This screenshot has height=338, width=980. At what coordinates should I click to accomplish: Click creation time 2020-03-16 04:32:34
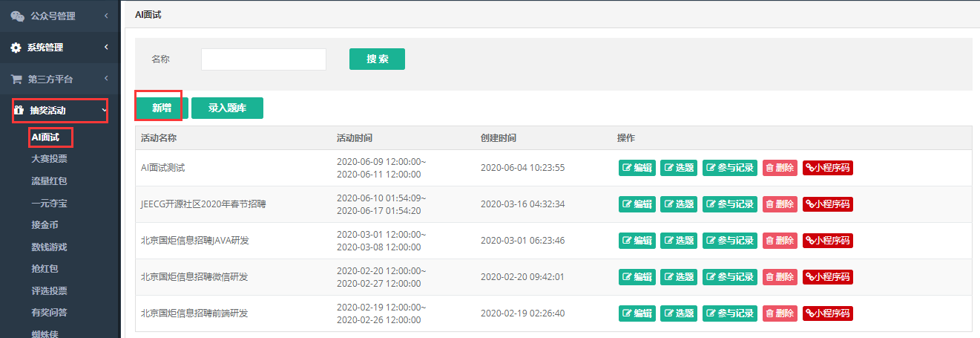click(x=522, y=204)
